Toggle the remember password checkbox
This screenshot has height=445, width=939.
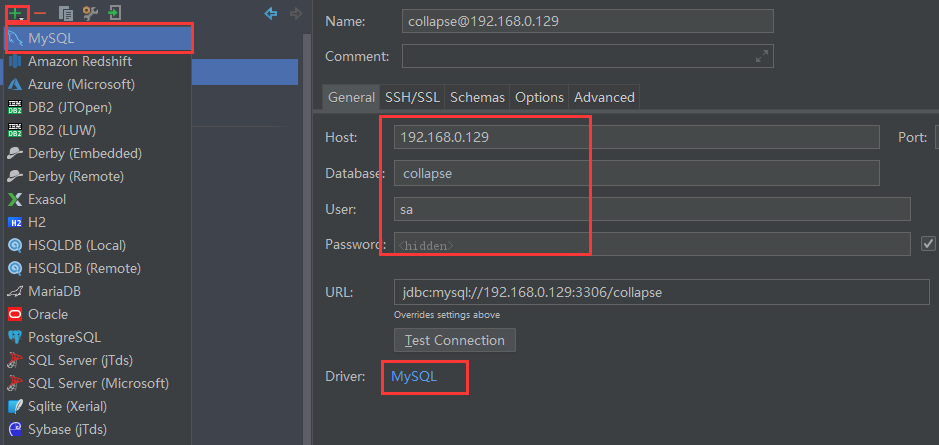[x=928, y=243]
